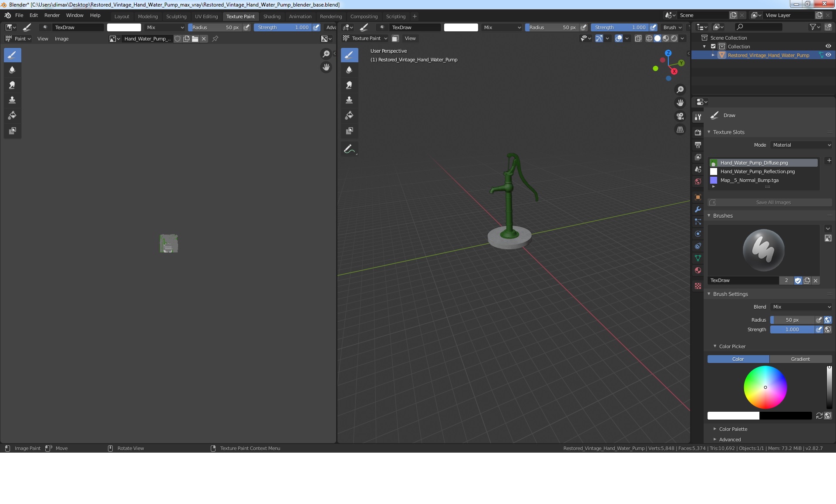Swap primary and secondary colors icon
This screenshot has height=504, width=836.
point(819,416)
